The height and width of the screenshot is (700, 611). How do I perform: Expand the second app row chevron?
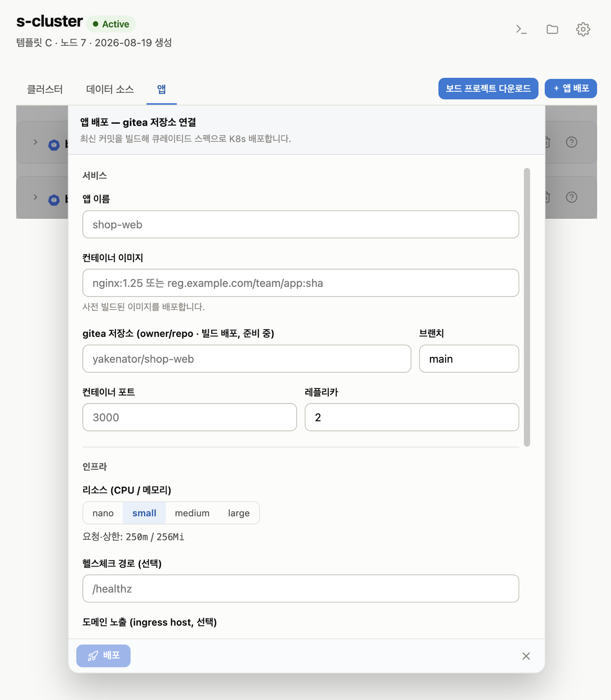35,197
